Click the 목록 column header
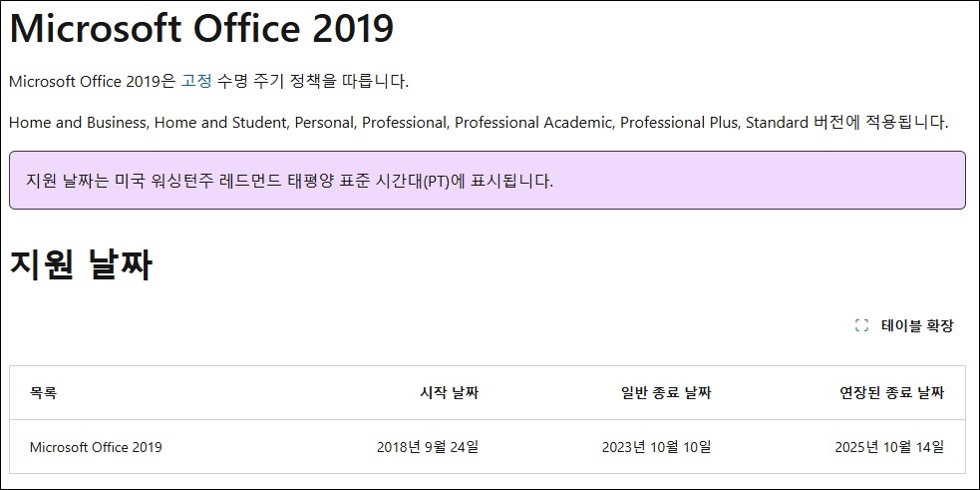Image resolution: width=980 pixels, height=490 pixels. (x=43, y=393)
